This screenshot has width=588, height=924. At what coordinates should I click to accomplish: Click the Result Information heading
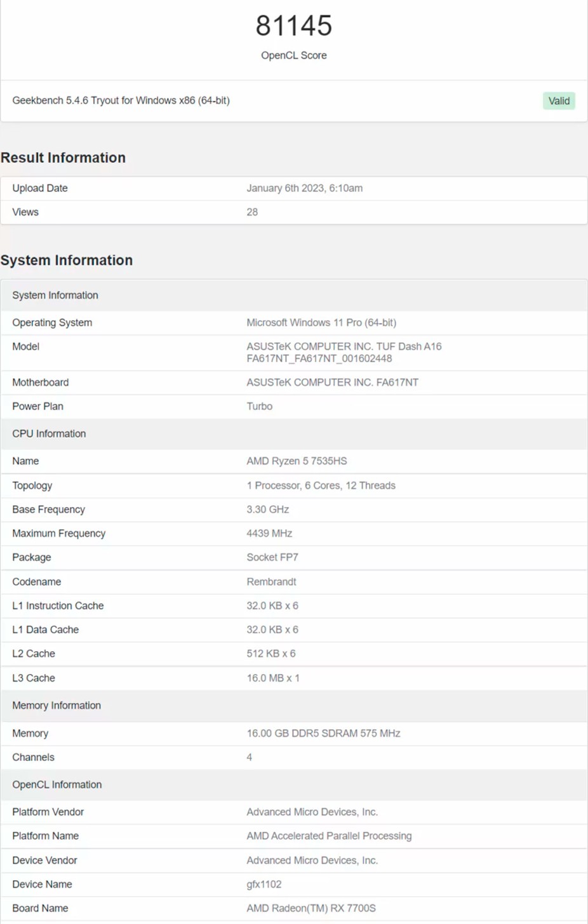[x=63, y=157]
